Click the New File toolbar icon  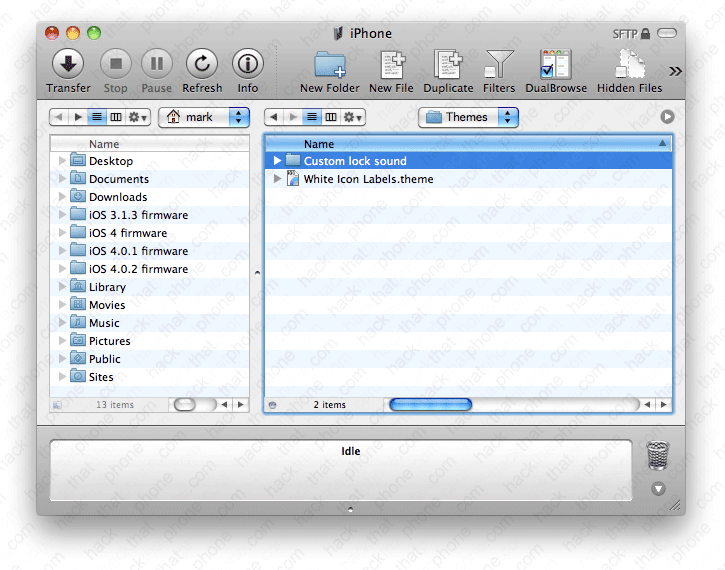point(391,65)
